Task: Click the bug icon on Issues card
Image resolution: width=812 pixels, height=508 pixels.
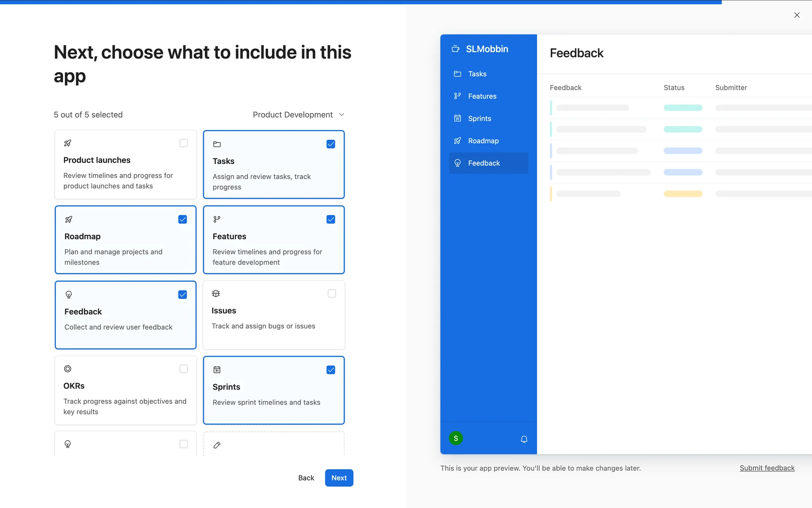Action: (216, 293)
